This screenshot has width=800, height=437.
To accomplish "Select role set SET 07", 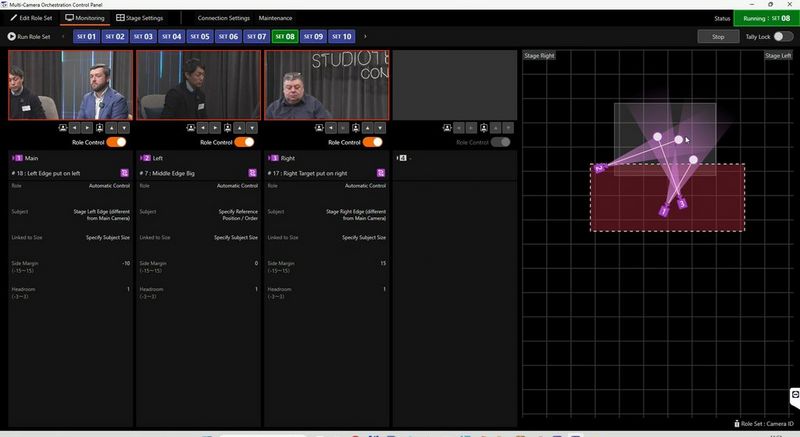I will pos(256,37).
